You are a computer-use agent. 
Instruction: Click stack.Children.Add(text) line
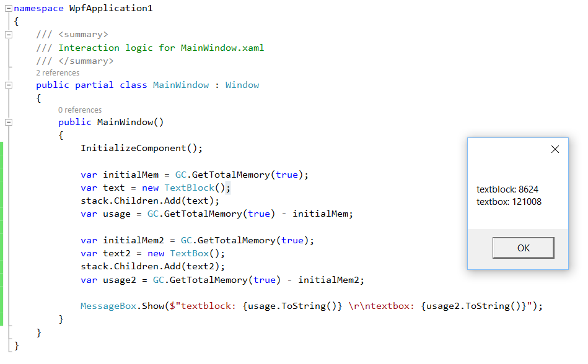pos(150,201)
